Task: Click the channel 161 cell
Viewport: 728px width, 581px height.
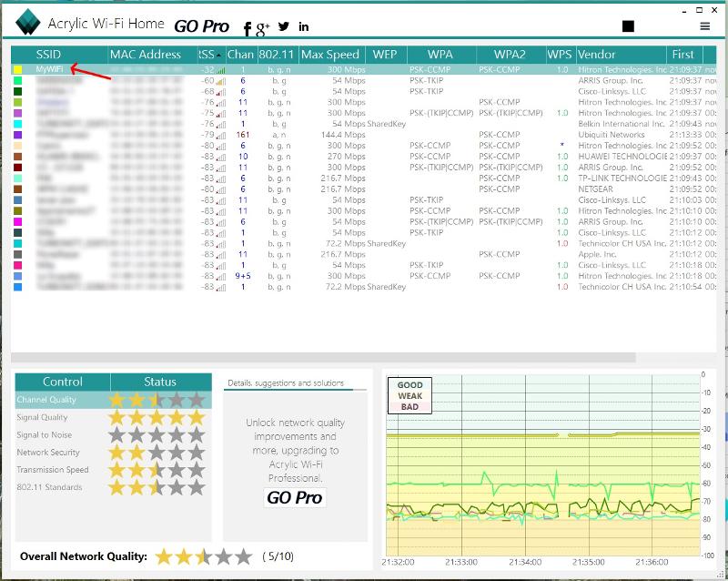Action: coord(242,135)
